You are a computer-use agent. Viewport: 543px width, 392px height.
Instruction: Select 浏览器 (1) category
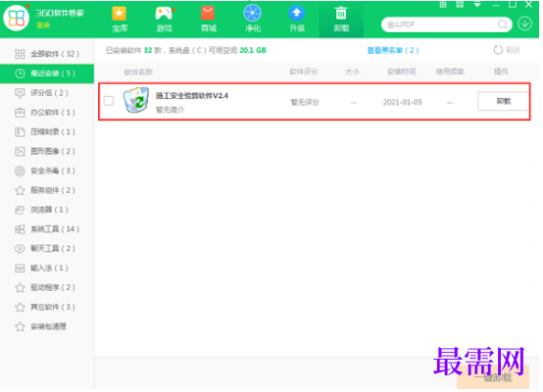(47, 210)
